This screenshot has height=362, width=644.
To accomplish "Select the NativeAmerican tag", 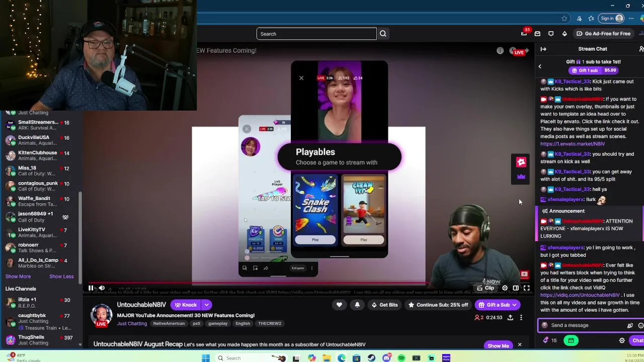I will tap(169, 323).
